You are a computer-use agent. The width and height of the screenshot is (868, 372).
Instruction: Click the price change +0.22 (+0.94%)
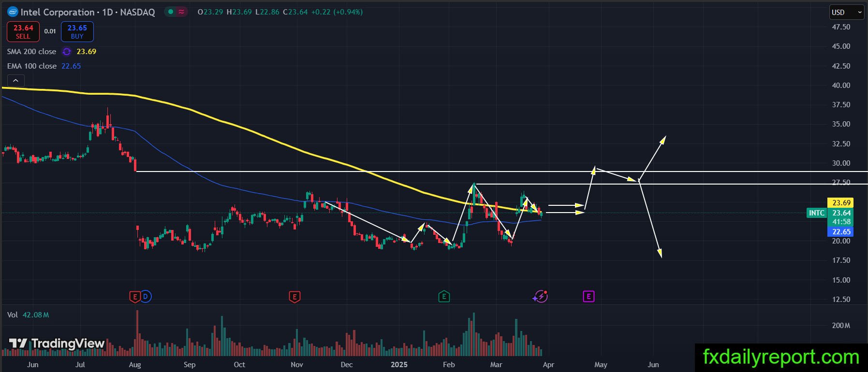pyautogui.click(x=337, y=12)
